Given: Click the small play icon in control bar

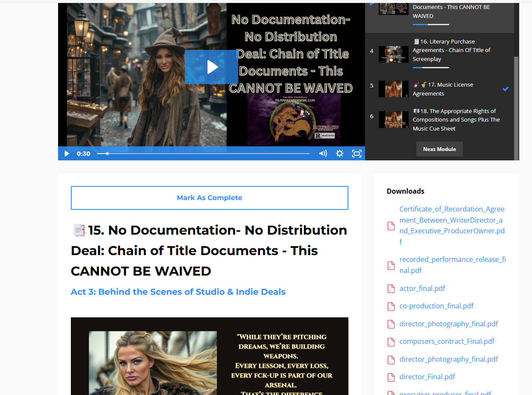Looking at the screenshot, I should (x=67, y=154).
